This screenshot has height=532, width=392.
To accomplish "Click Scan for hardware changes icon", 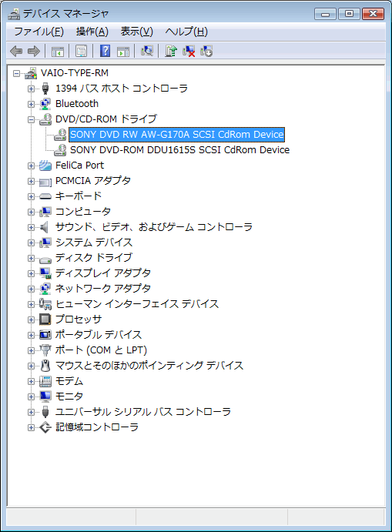I will click(x=147, y=52).
